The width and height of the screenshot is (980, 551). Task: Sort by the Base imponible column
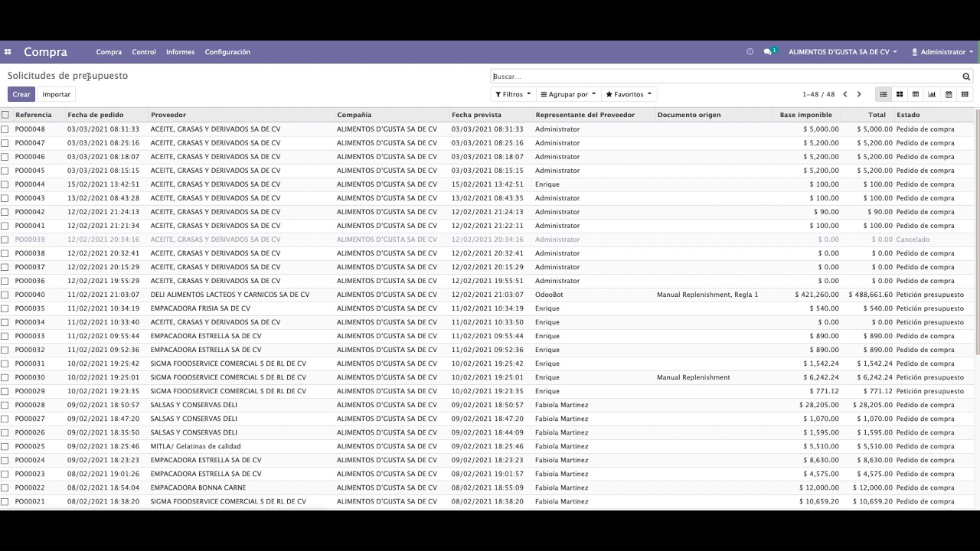(x=805, y=115)
